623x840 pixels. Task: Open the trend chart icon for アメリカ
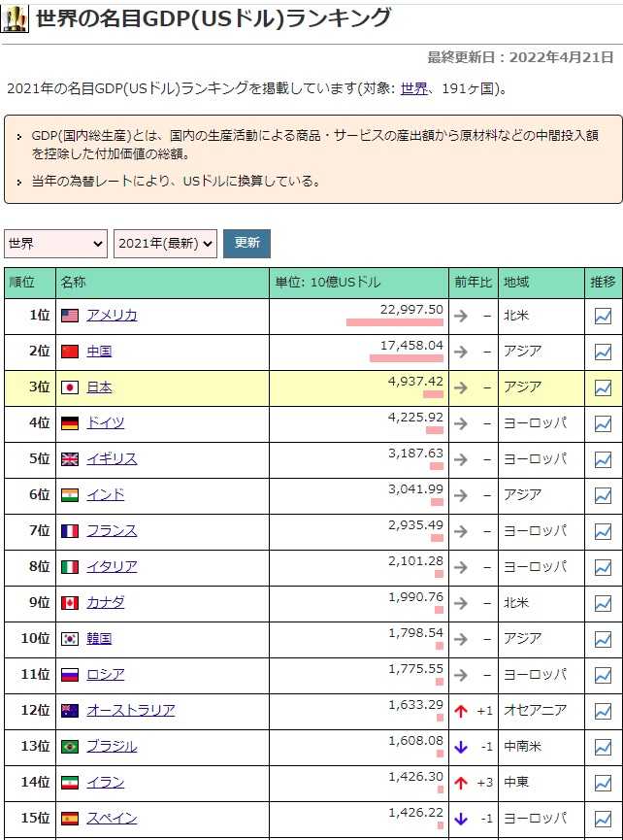603,316
